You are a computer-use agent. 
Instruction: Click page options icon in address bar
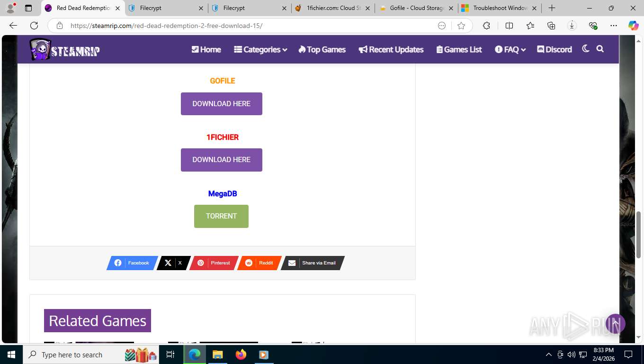click(x=442, y=26)
